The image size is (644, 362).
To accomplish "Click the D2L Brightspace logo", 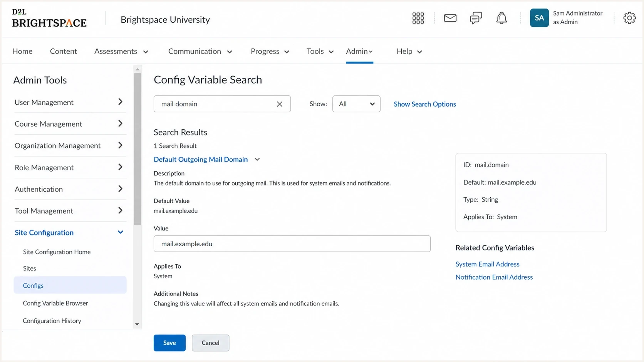I will (49, 18).
